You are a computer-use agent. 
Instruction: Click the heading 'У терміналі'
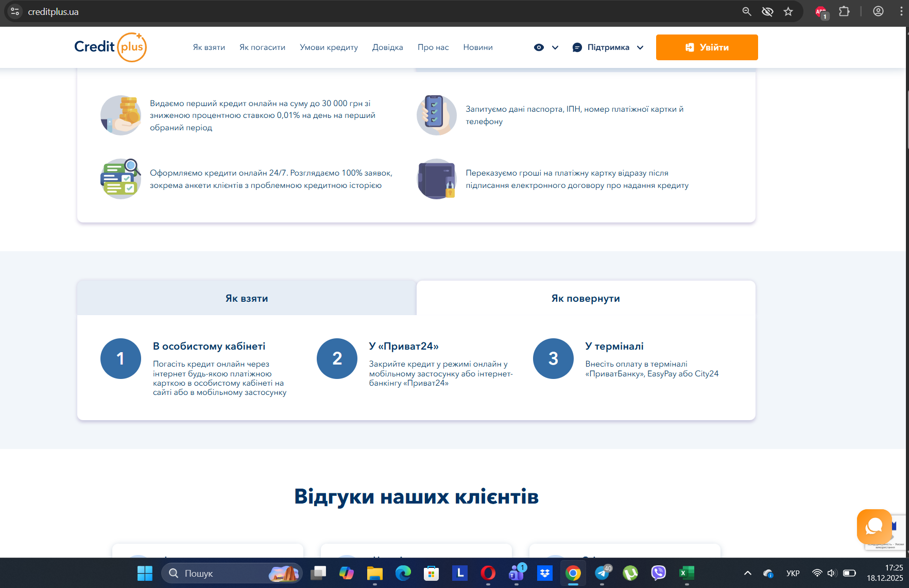pos(614,347)
